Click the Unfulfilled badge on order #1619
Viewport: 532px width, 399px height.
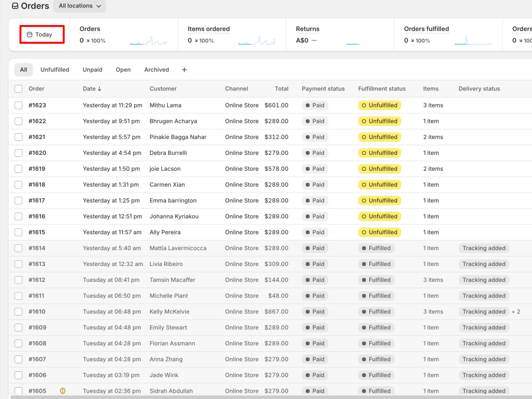pos(380,169)
